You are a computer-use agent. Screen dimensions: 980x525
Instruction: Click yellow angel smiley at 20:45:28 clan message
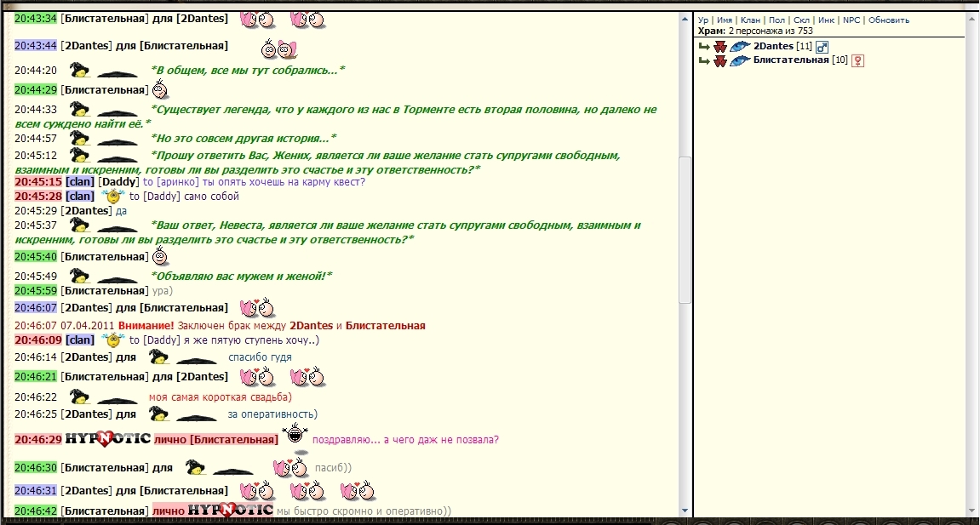click(113, 197)
